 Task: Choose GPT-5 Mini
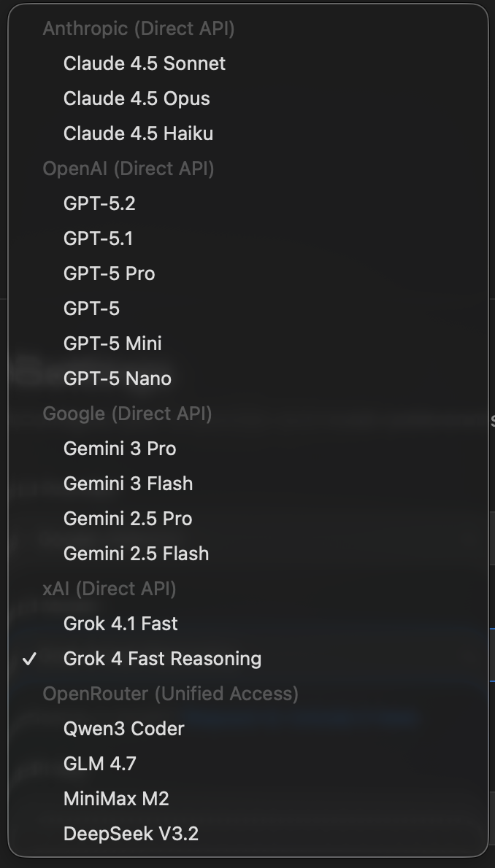[x=112, y=344]
